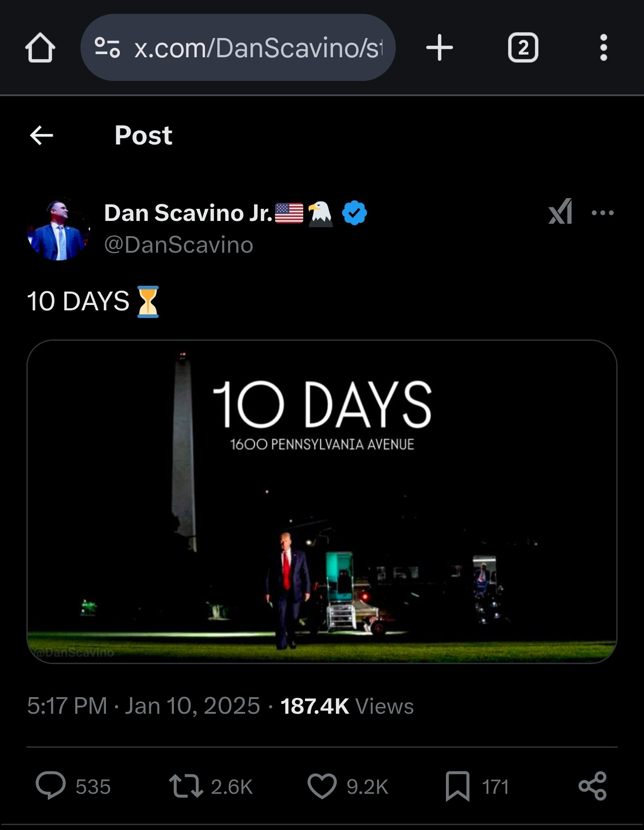Open a new tab with plus icon
The width and height of the screenshot is (644, 830).
click(x=439, y=48)
